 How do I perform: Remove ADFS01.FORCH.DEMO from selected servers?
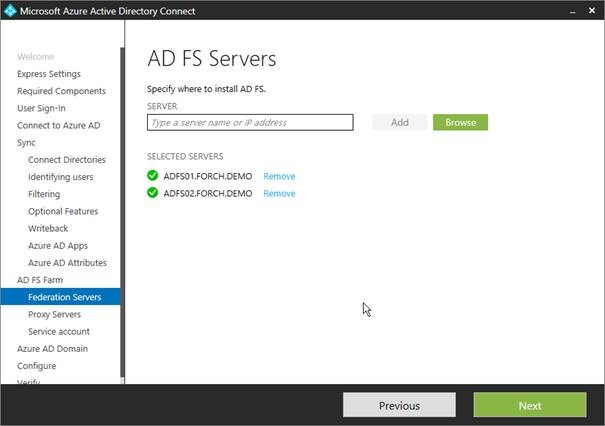[279, 176]
